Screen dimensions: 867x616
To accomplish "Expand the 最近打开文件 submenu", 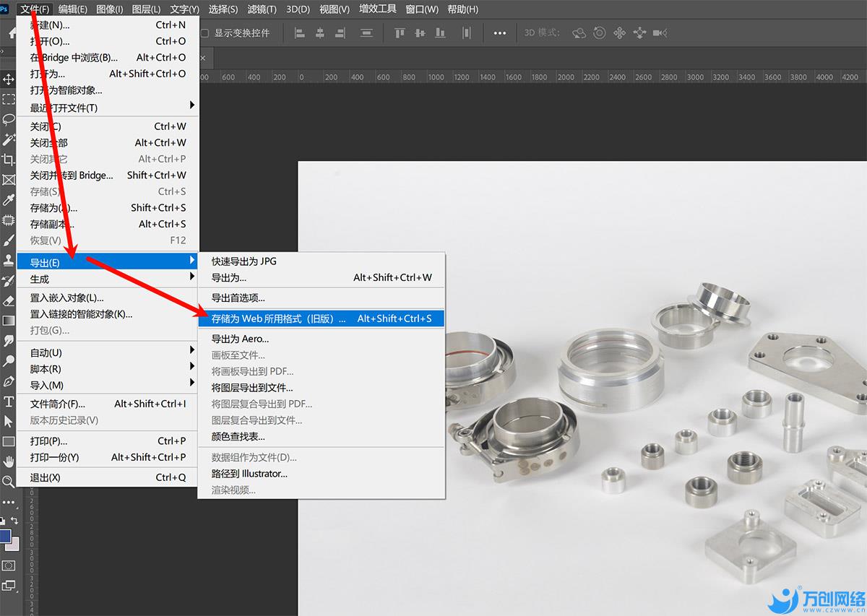I will tap(108, 108).
